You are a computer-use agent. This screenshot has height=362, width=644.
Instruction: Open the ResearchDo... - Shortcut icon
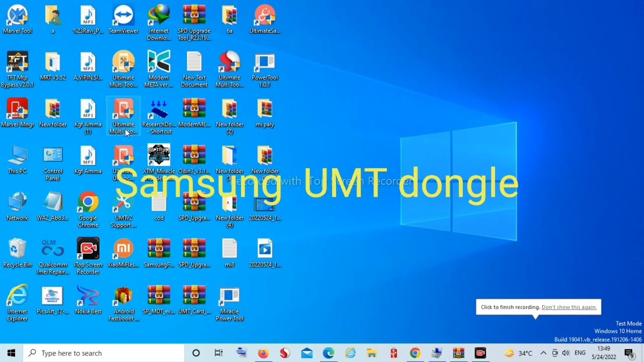pyautogui.click(x=159, y=117)
